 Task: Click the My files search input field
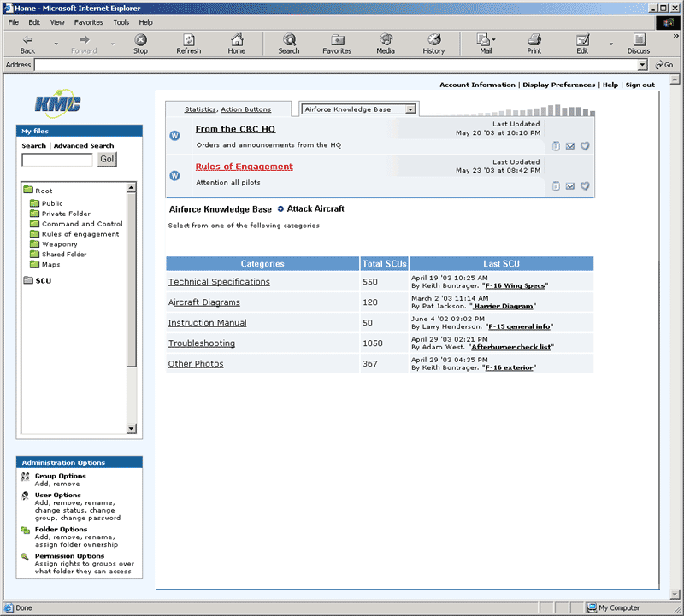pos(57,160)
